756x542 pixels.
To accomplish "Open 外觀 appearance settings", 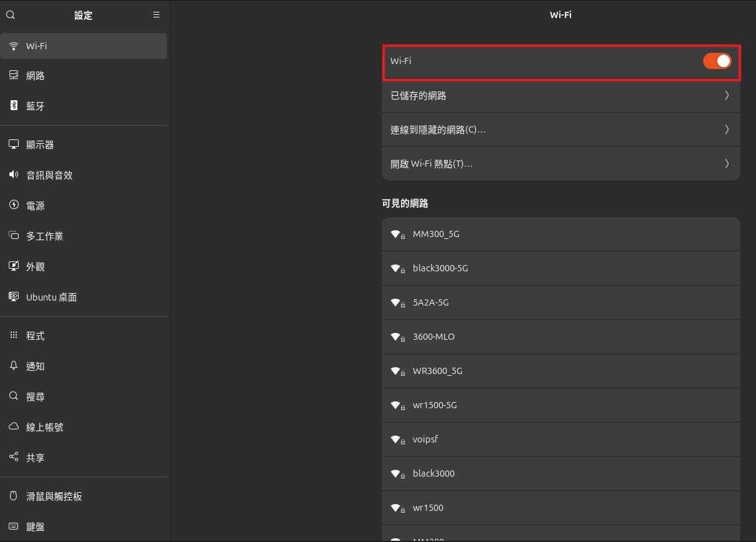I will (83, 267).
